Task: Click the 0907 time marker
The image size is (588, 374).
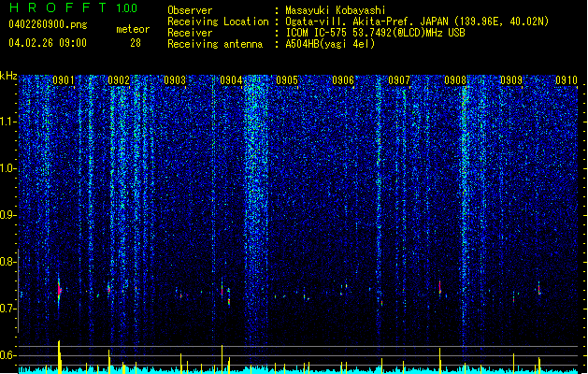Action: click(x=399, y=80)
